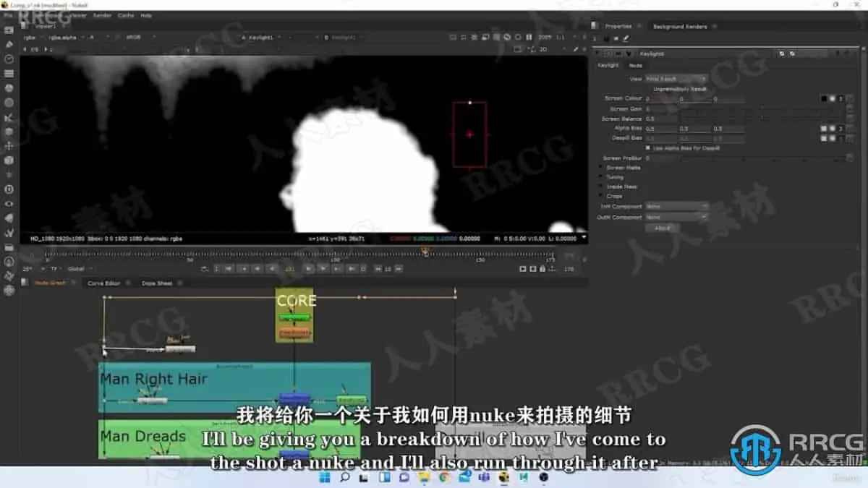Open the Help menu
The height and width of the screenshot is (488, 868).
click(x=146, y=15)
